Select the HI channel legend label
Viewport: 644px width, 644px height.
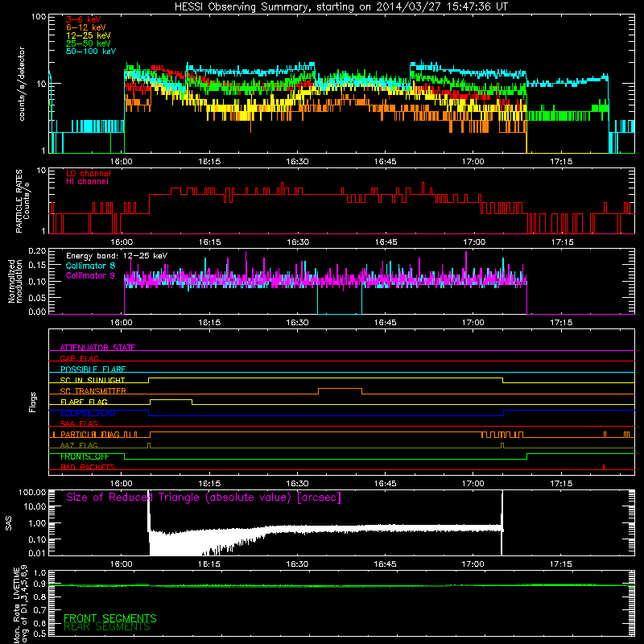[88, 182]
